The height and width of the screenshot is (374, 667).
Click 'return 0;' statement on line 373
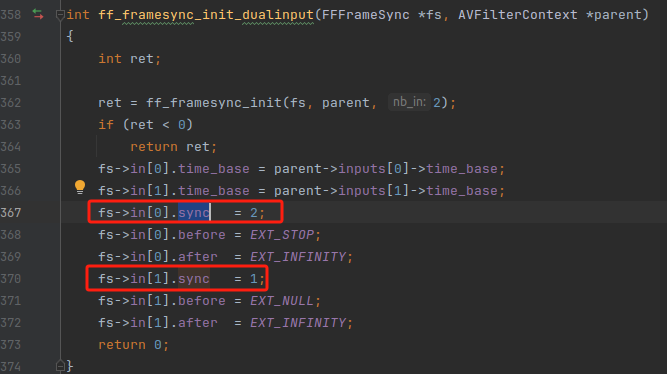(134, 345)
